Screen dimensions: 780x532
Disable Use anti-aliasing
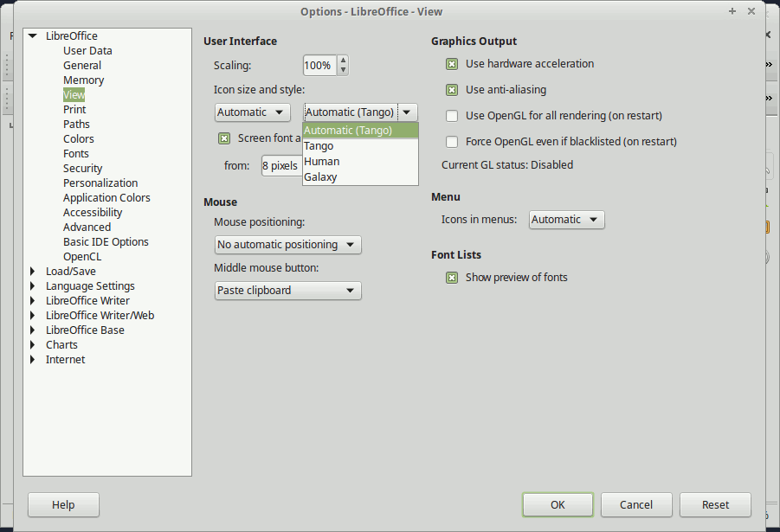[451, 89]
